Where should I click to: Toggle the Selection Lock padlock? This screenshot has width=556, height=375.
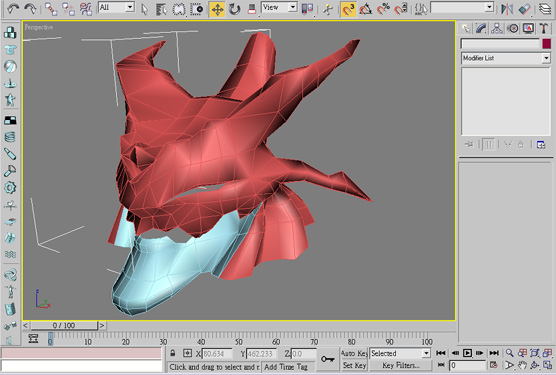[173, 353]
